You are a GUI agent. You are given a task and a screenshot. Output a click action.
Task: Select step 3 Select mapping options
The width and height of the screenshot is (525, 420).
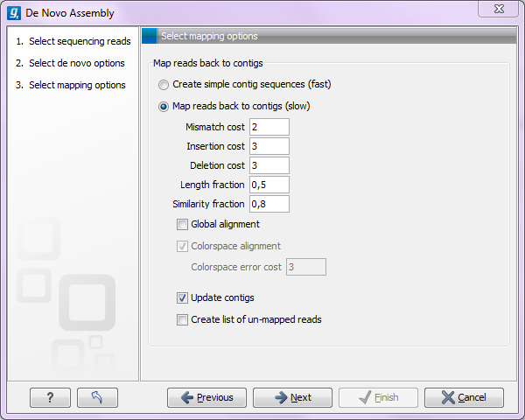tap(77, 85)
